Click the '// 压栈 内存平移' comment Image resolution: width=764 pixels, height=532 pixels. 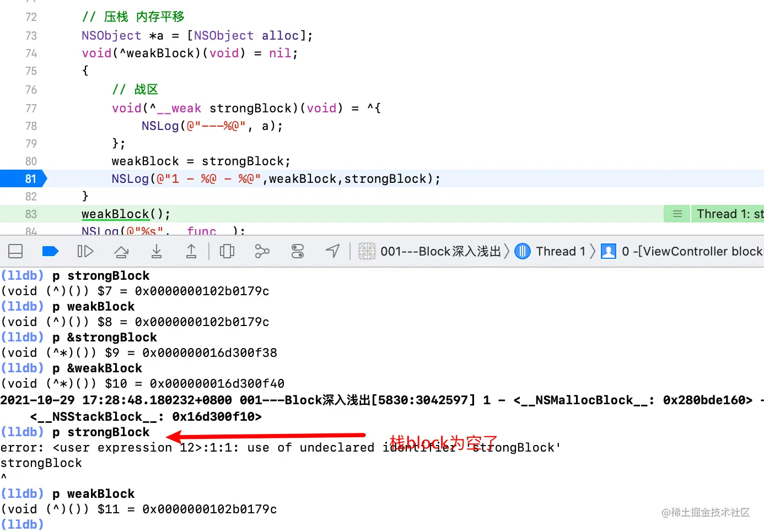click(x=133, y=17)
